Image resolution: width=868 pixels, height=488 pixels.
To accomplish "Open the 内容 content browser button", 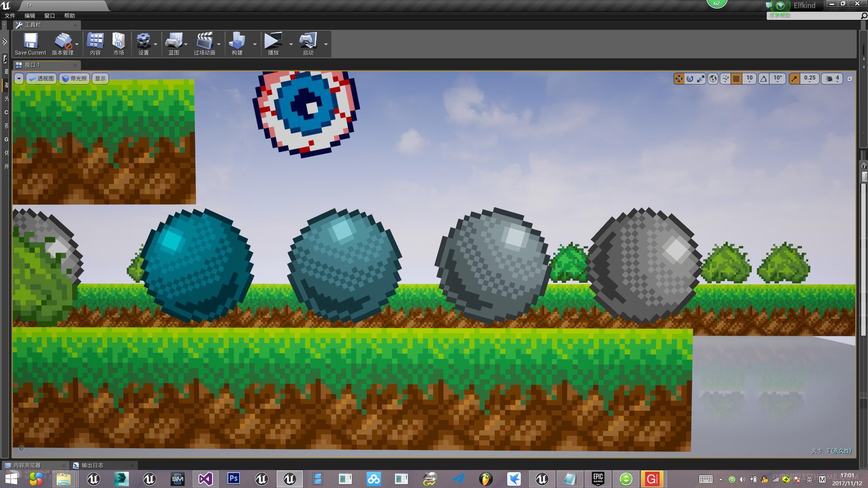I will pyautogui.click(x=95, y=44).
